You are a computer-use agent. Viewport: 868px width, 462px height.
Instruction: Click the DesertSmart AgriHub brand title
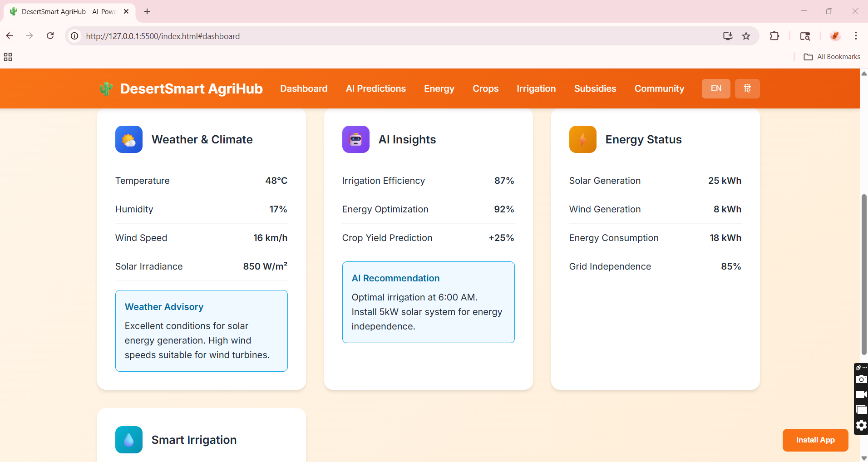point(192,88)
